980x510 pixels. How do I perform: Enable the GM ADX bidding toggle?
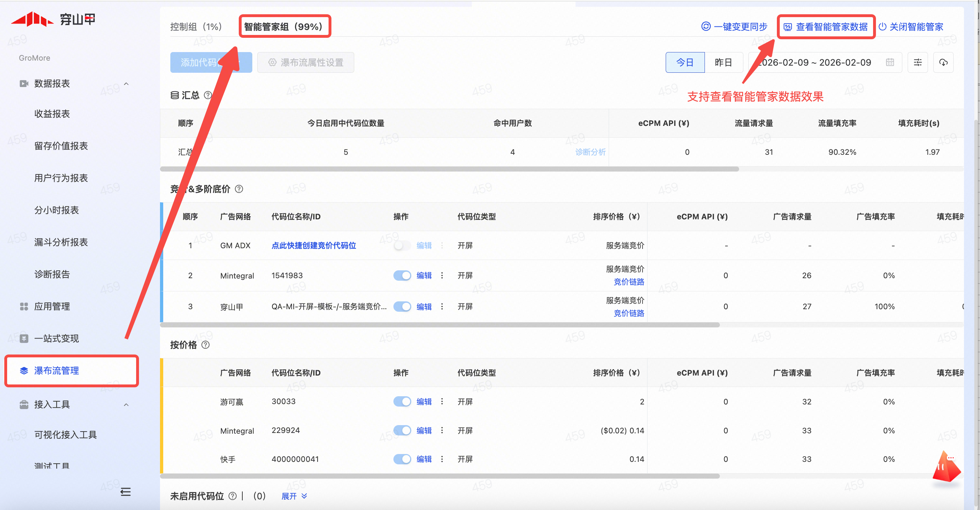click(402, 245)
